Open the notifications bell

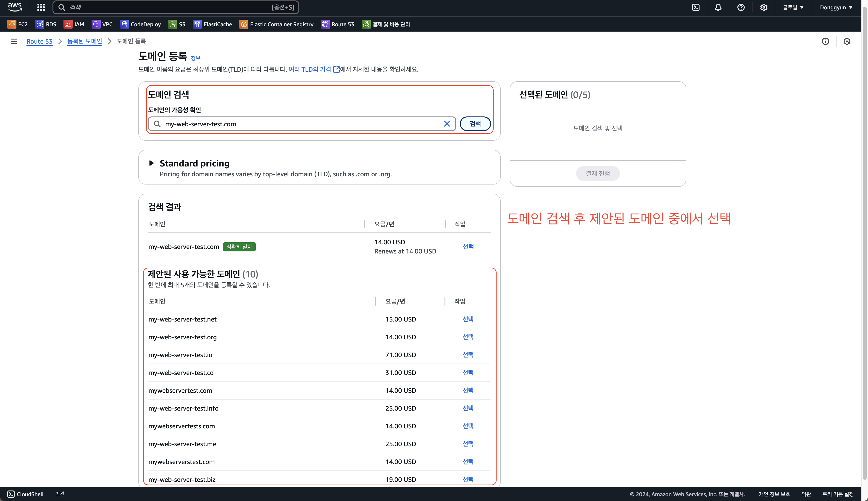click(718, 7)
